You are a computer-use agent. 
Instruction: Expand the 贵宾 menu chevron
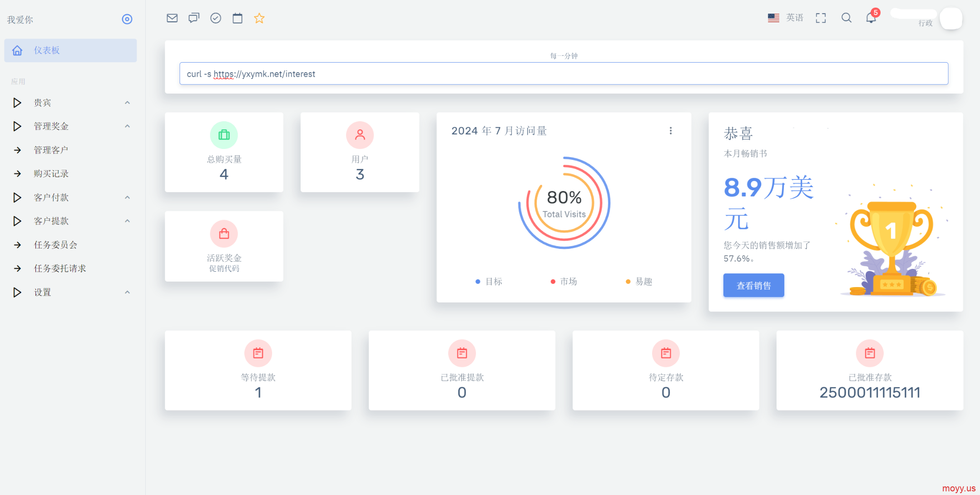tap(128, 103)
